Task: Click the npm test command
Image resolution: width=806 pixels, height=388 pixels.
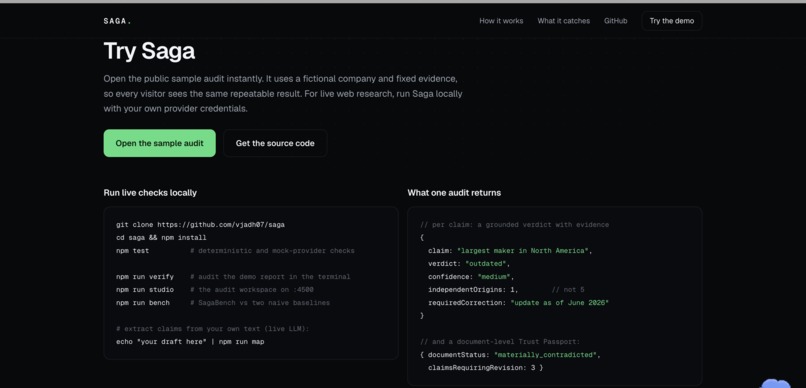Action: (x=132, y=251)
